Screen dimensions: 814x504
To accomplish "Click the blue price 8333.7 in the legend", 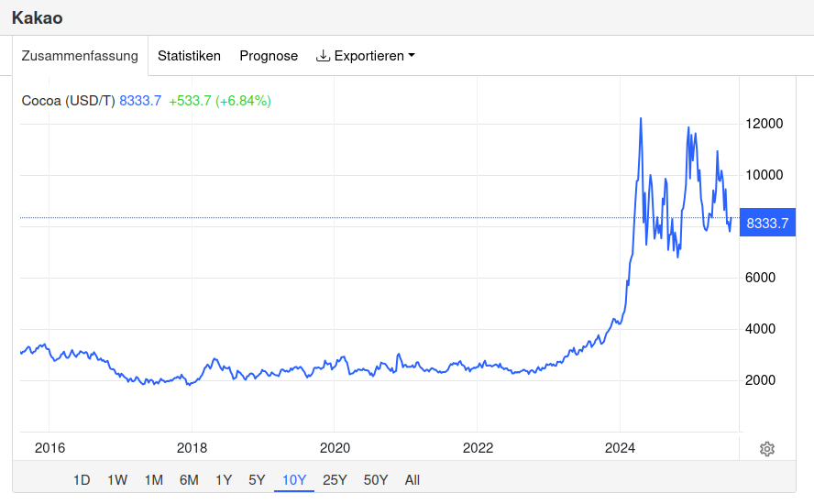I will [x=140, y=101].
